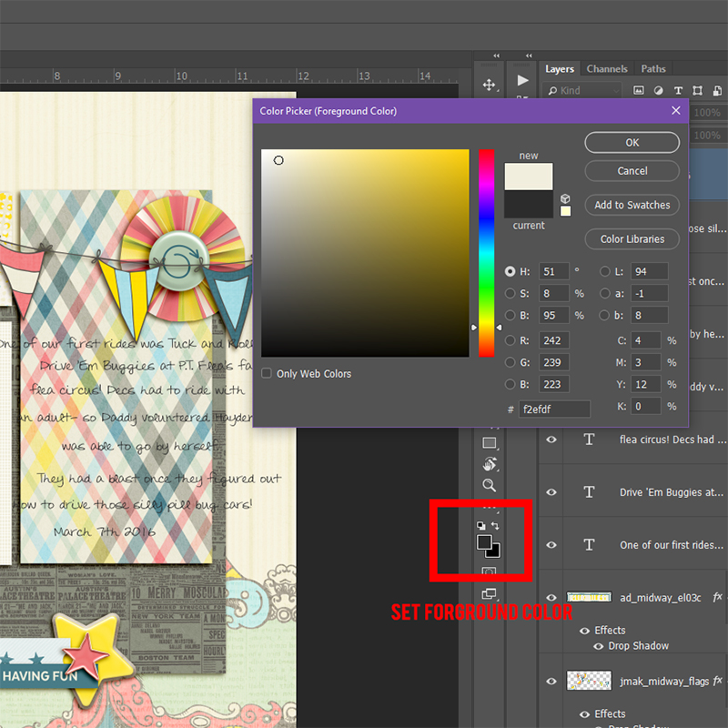Click the 'new' color preview swatch
The height and width of the screenshot is (728, 728).
point(529,177)
